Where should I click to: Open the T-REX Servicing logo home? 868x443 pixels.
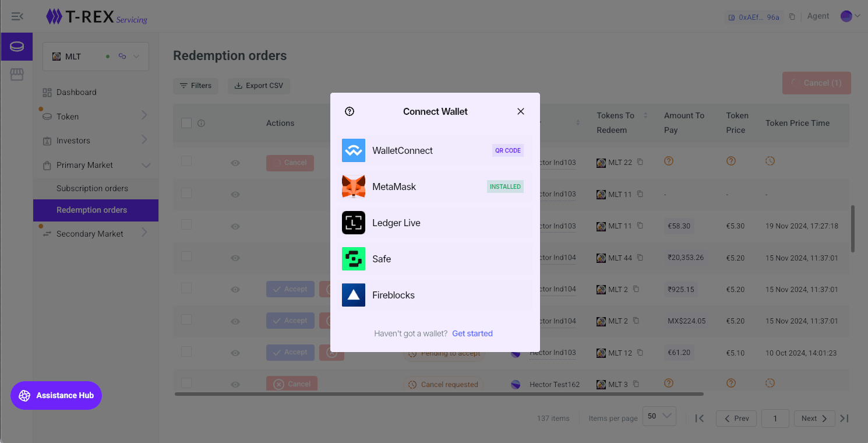pyautogui.click(x=97, y=17)
